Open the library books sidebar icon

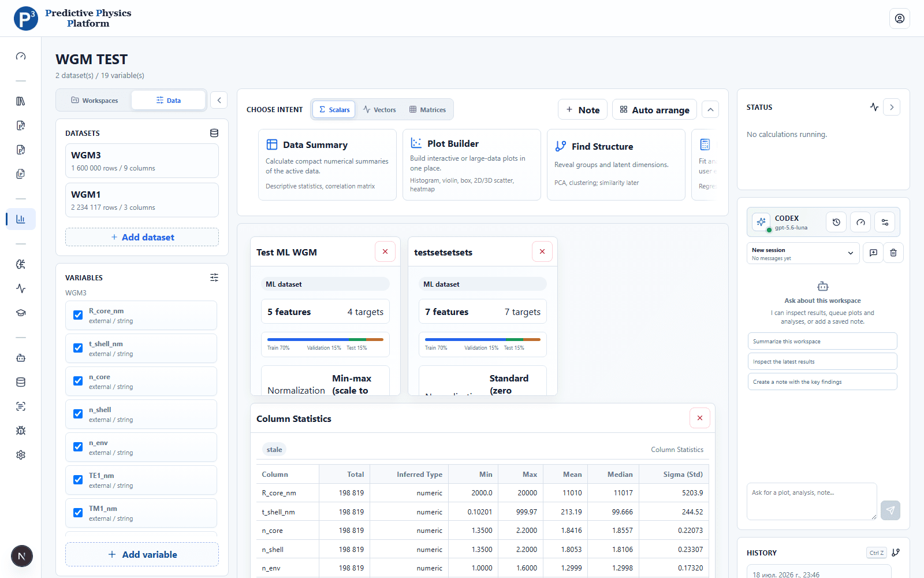(x=21, y=101)
